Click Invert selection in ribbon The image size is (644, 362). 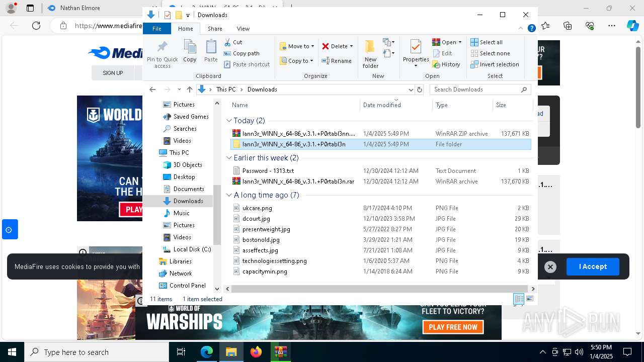point(495,64)
